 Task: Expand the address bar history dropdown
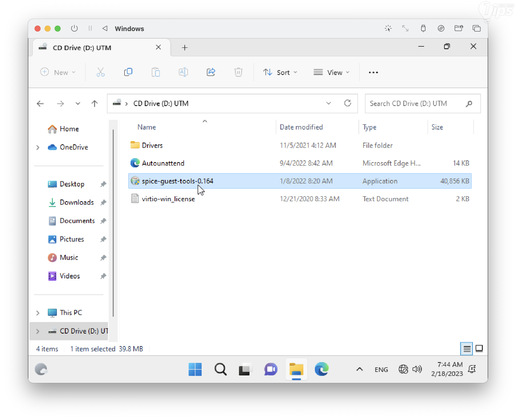coord(328,103)
